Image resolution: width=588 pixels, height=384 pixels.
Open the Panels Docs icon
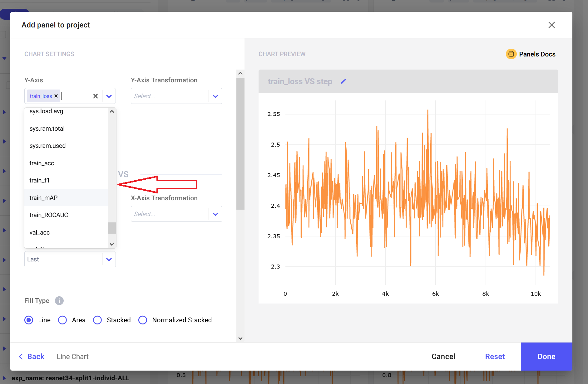[x=511, y=54]
